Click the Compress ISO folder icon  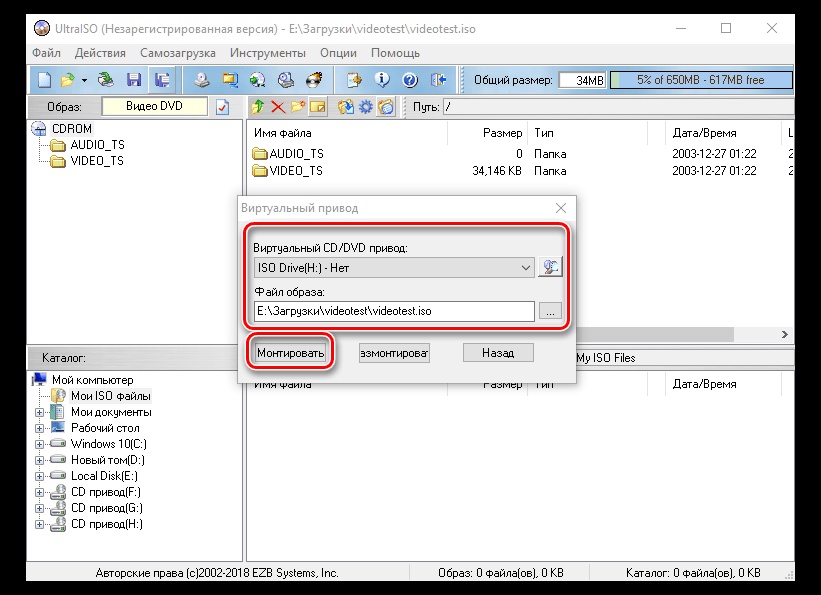pos(230,80)
